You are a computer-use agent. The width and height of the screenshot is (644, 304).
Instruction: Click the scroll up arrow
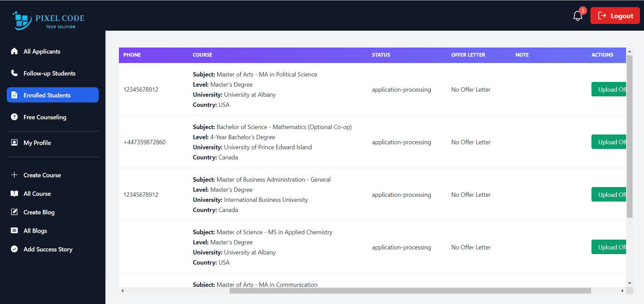pyautogui.click(x=630, y=52)
